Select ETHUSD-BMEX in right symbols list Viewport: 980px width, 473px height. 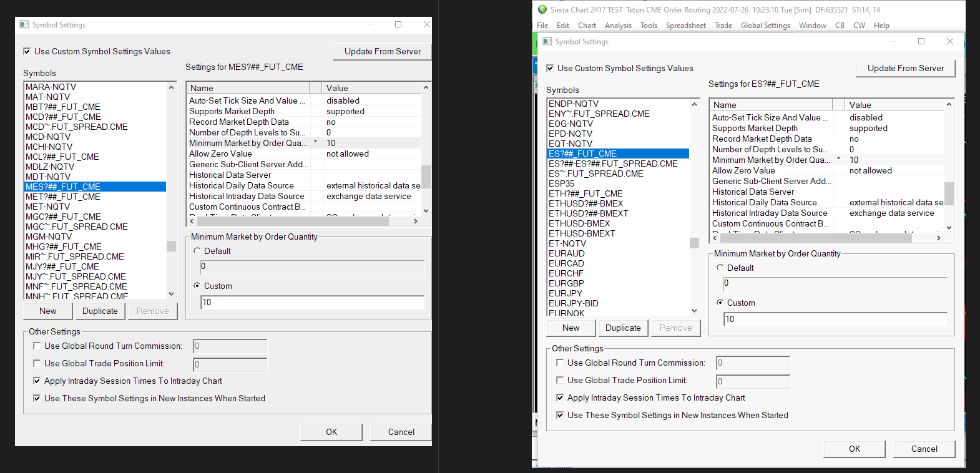pos(619,223)
